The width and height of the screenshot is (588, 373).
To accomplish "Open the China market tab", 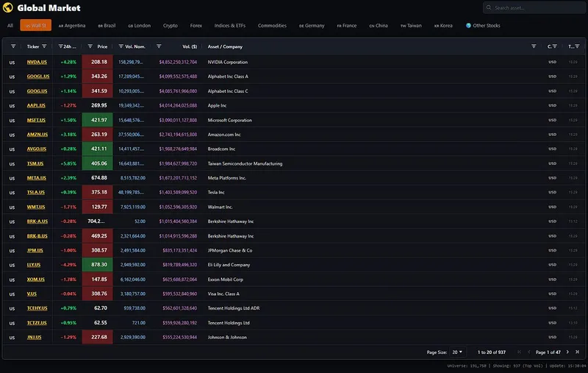I will (379, 26).
